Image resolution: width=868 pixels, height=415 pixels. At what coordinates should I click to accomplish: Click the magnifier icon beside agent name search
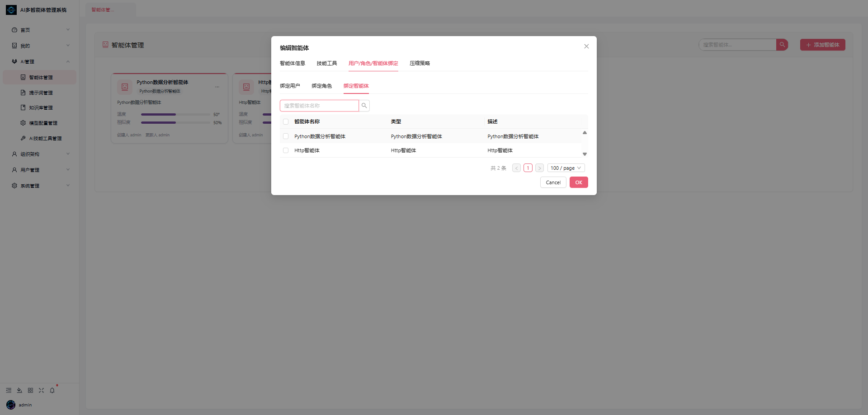[x=364, y=106]
